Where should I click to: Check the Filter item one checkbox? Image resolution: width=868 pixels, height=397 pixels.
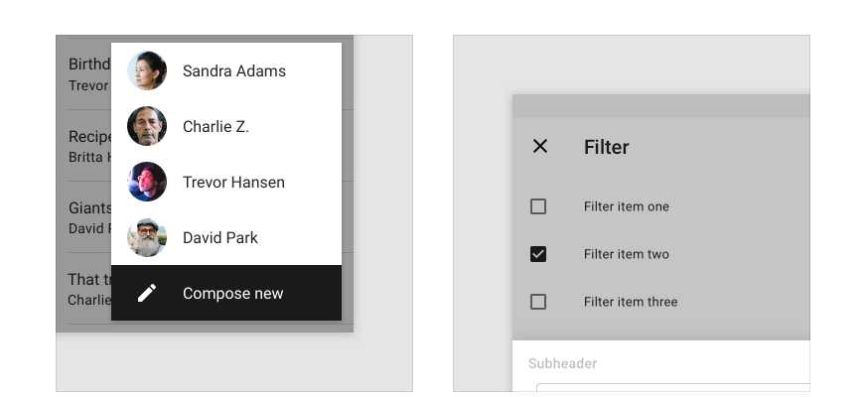538,206
